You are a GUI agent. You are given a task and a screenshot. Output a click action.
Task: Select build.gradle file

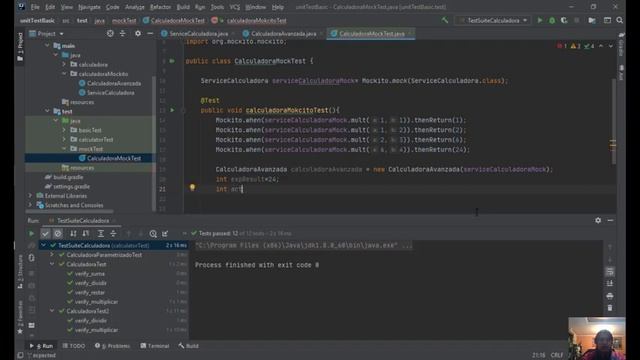coord(68,177)
